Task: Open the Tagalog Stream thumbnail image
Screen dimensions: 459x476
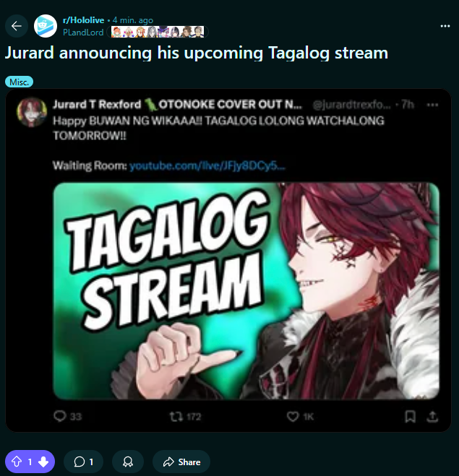Action: (246, 291)
